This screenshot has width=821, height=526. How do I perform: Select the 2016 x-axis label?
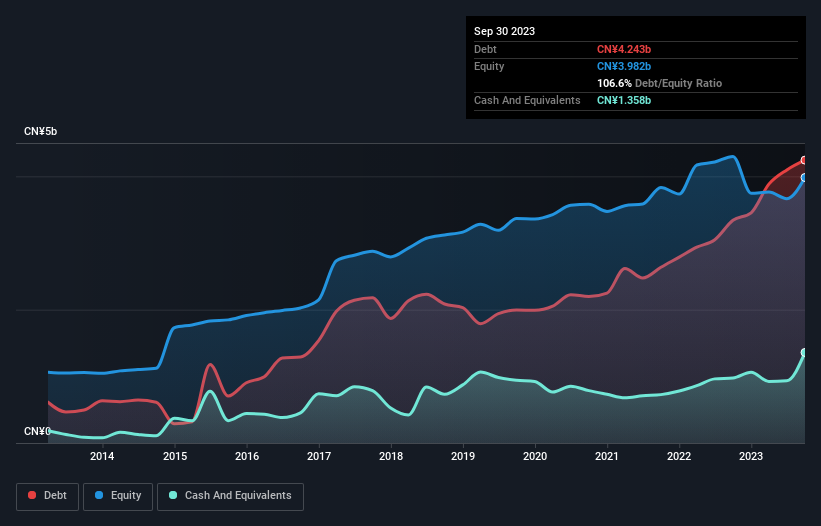tap(247, 456)
